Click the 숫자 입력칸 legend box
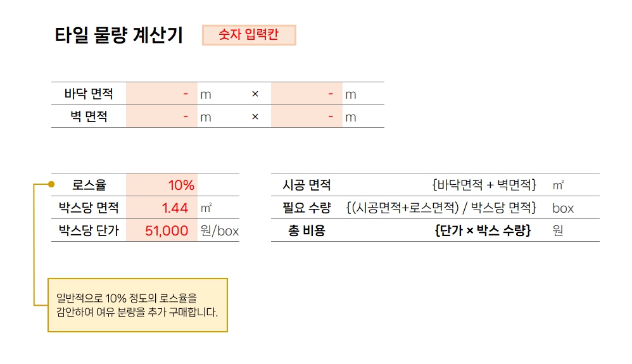Viewport: 632px width, 364px height. coord(249,35)
